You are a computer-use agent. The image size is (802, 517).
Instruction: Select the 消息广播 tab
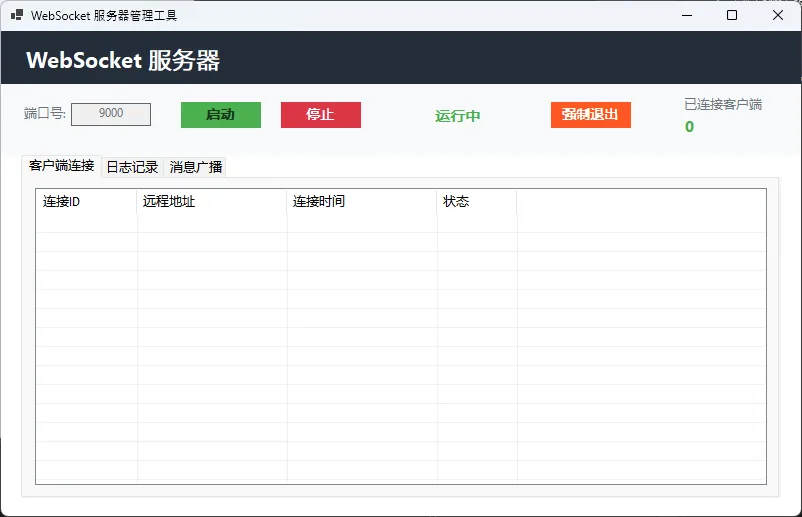[x=196, y=167]
